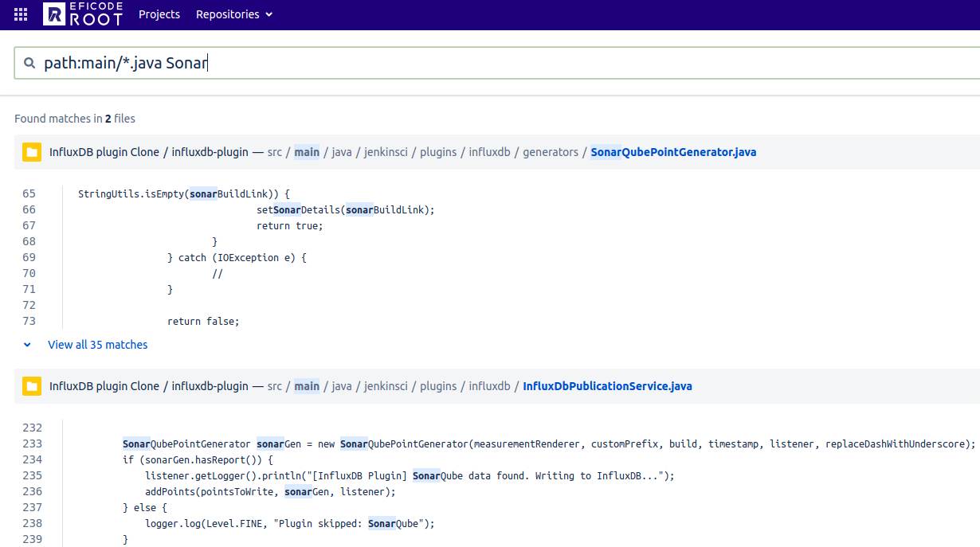980x547 pixels.
Task: Click 'Found matches in 2 files' text
Action: pos(75,119)
